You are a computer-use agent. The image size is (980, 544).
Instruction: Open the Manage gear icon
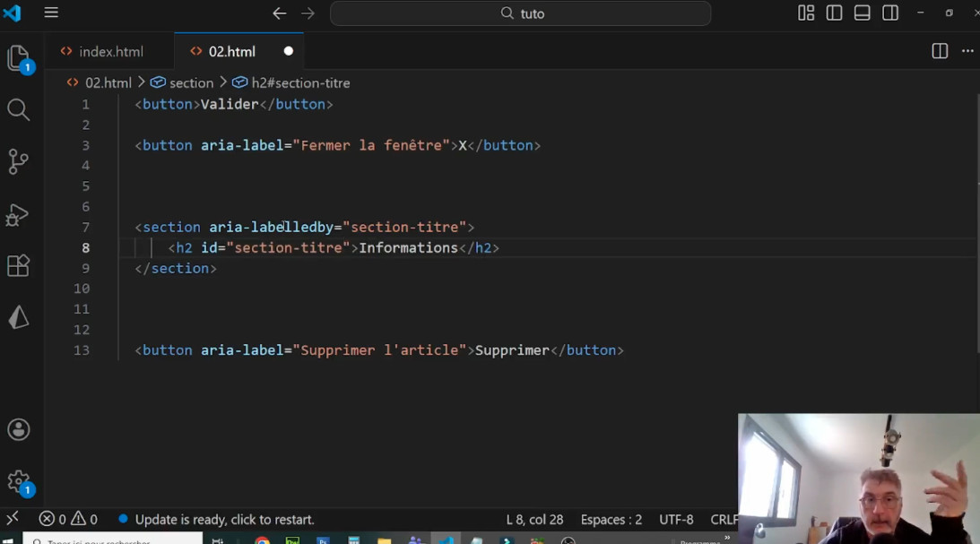pos(20,482)
